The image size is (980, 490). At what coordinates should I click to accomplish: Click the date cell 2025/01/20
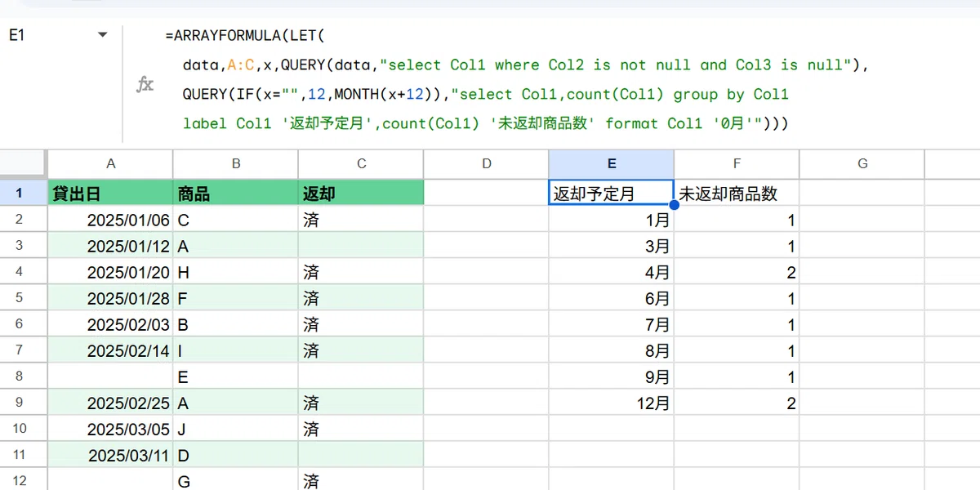[111, 272]
